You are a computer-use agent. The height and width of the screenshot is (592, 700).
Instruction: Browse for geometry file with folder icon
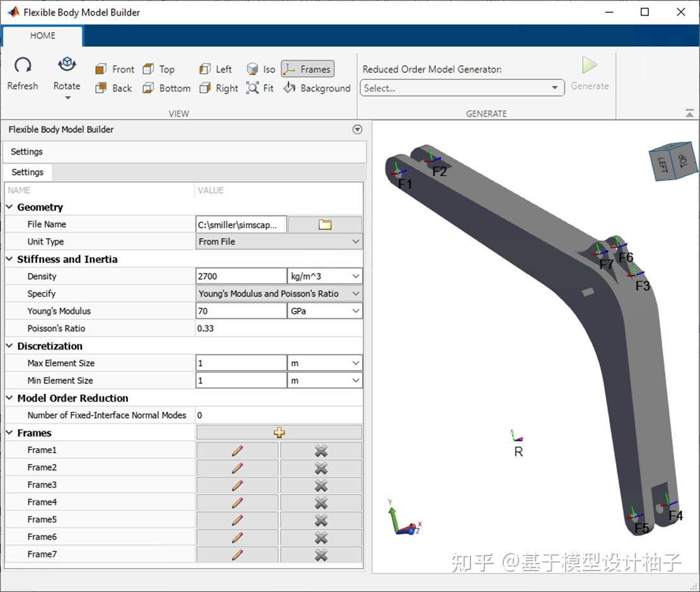[325, 224]
